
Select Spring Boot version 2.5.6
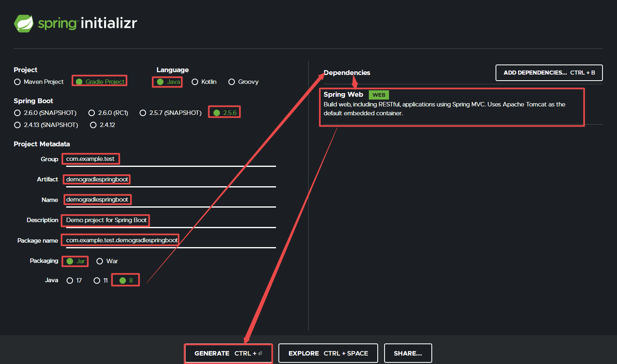click(225, 113)
